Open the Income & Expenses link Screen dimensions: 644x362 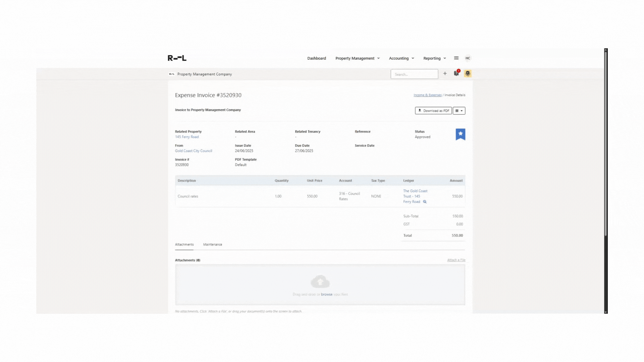(x=427, y=95)
